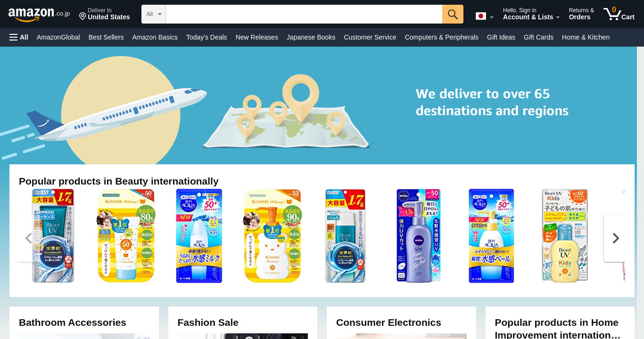The width and height of the screenshot is (644, 339).
Task: Click the orange search magnifier button
Action: 453,14
